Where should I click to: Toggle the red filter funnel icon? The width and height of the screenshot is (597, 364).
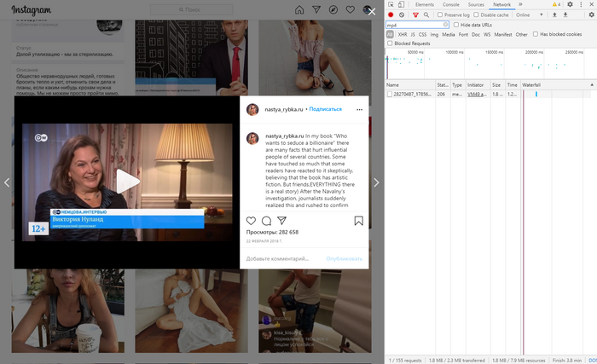[x=415, y=14]
